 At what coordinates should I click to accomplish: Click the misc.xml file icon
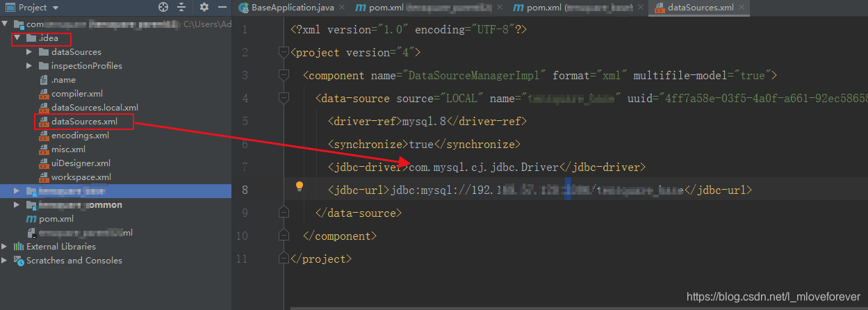tap(44, 149)
